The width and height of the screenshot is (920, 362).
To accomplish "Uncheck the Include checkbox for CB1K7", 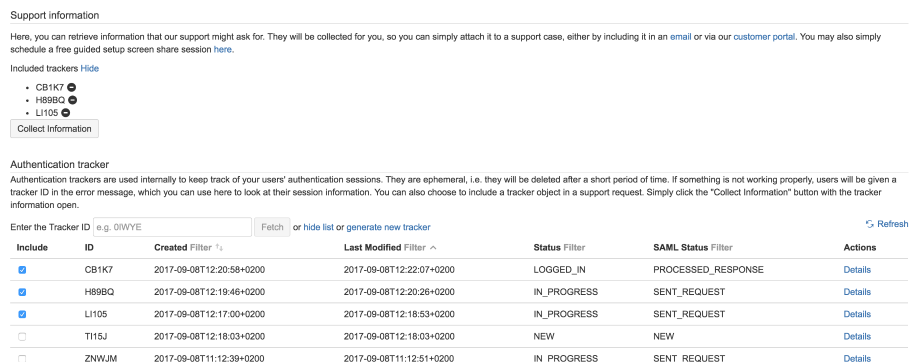I will (22, 270).
